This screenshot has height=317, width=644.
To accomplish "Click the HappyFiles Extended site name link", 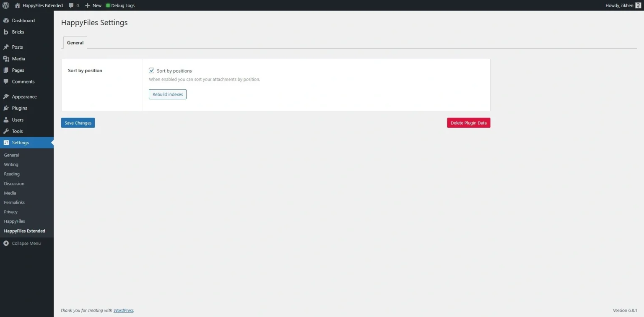I will tap(43, 5).
